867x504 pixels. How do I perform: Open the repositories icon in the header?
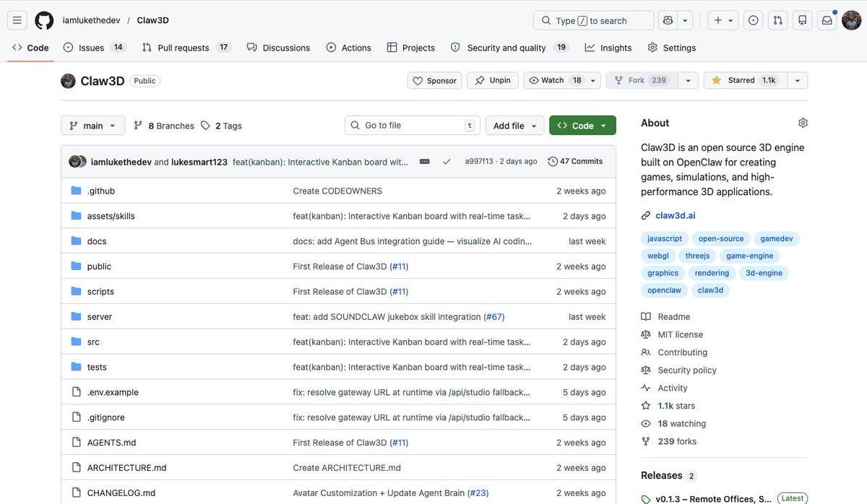pyautogui.click(x=802, y=20)
